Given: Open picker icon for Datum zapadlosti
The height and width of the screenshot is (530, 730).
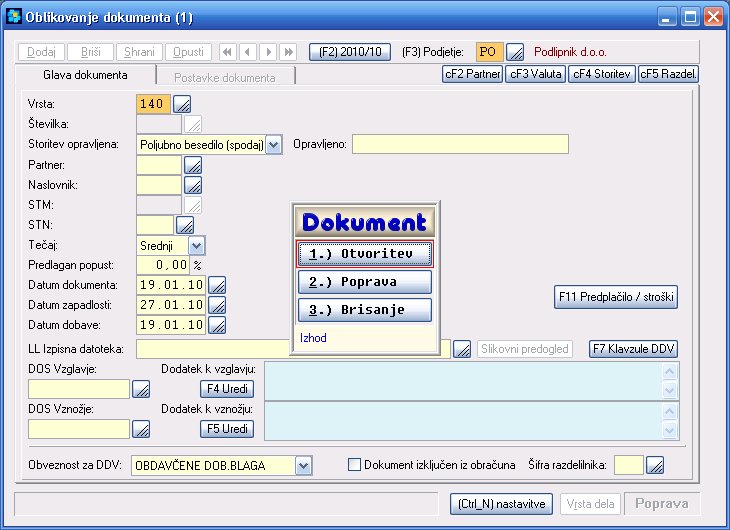Looking at the screenshot, I should (x=216, y=305).
